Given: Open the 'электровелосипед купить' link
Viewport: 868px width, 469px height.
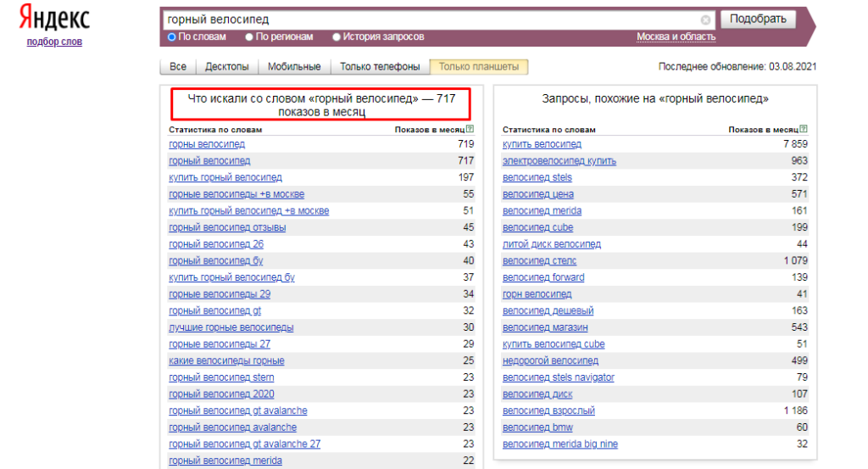Looking at the screenshot, I should (559, 160).
